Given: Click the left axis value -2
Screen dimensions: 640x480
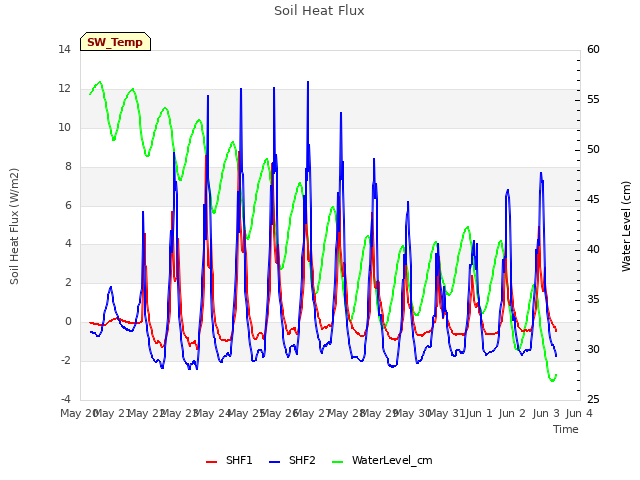Looking at the screenshot, I should click(x=66, y=360).
